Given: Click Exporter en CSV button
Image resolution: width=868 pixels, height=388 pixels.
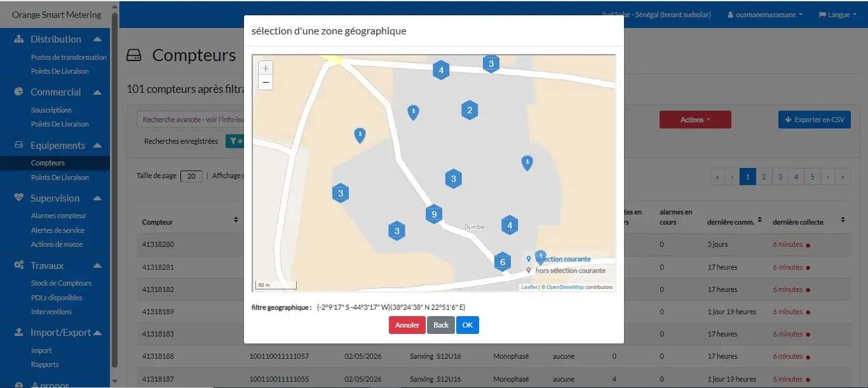Looking at the screenshot, I should (815, 120).
